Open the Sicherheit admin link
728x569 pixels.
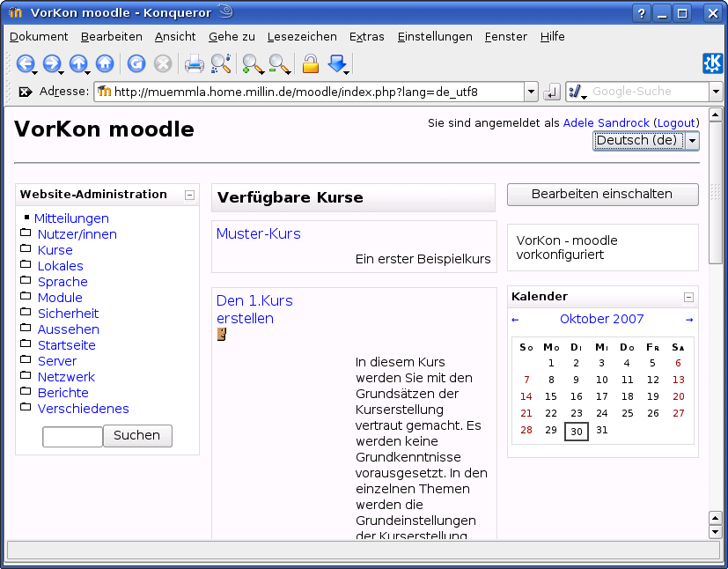[x=69, y=314]
